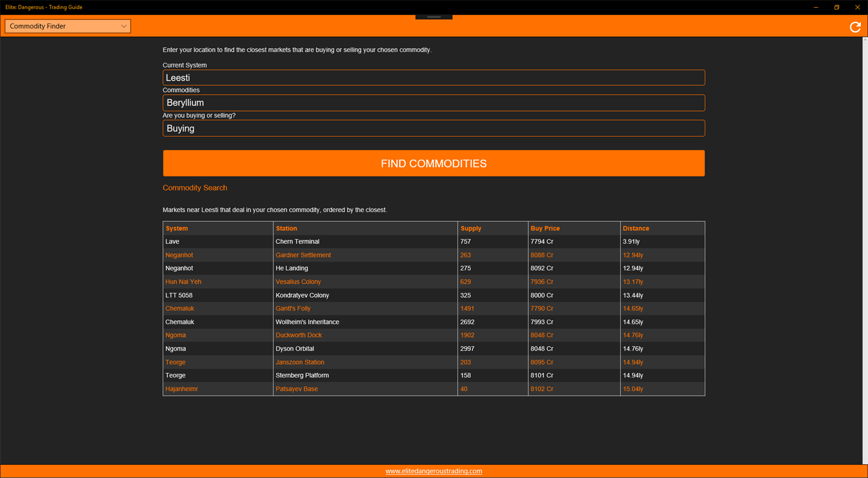This screenshot has width=868, height=478.
Task: Select the Vesalius Colony station
Action: 298,282
